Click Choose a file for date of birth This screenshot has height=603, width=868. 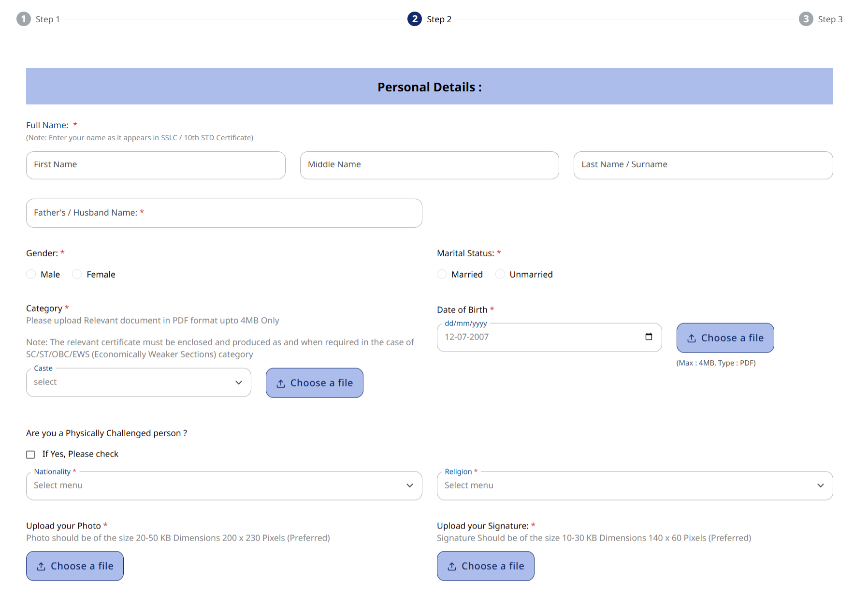coord(725,338)
